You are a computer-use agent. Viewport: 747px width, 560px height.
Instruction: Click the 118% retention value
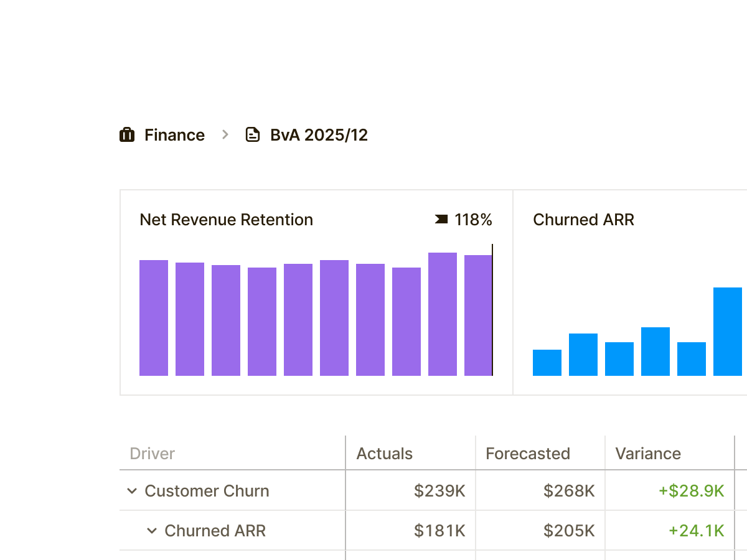474,220
